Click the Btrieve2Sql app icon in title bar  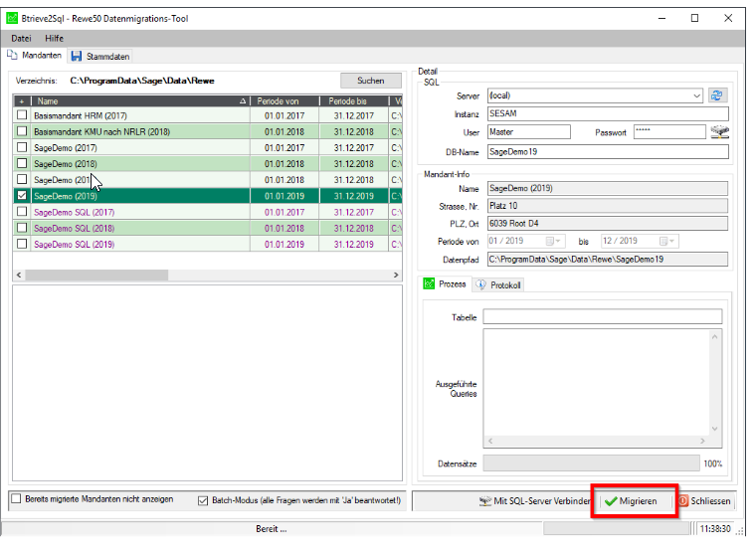(12, 18)
